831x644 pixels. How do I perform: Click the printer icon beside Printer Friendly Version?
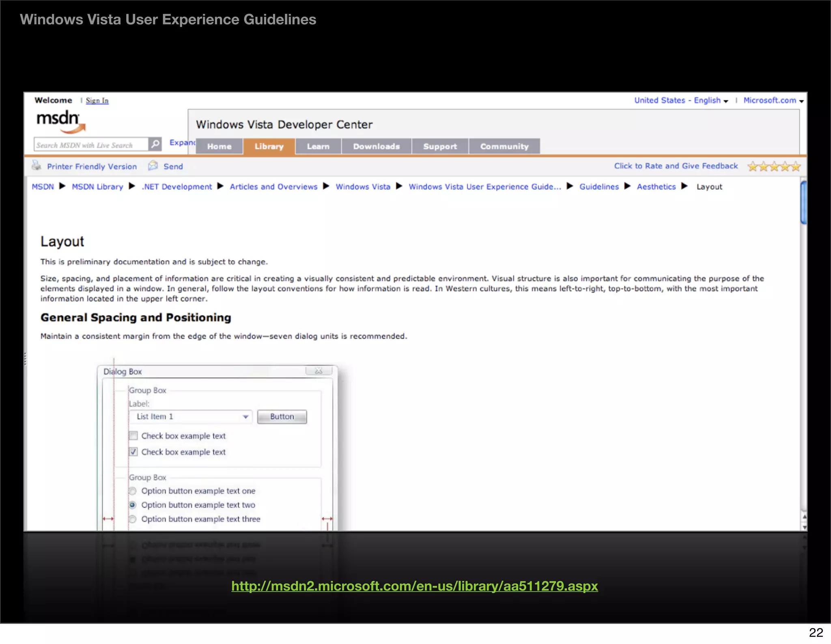(x=37, y=166)
